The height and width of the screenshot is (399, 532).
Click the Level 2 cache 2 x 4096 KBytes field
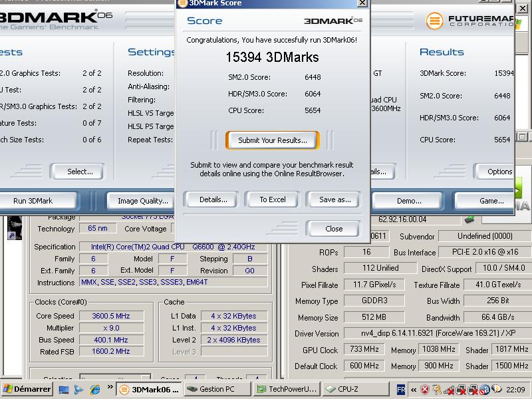pos(234,340)
